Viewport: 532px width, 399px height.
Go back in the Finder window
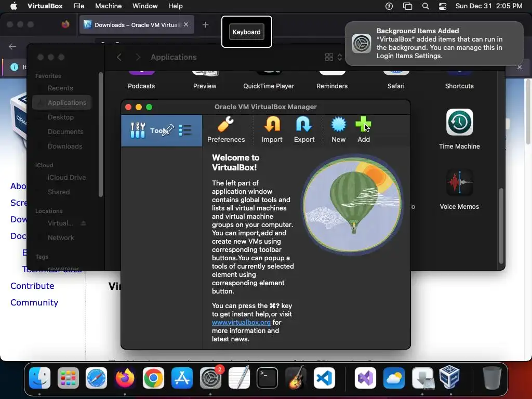tap(119, 57)
